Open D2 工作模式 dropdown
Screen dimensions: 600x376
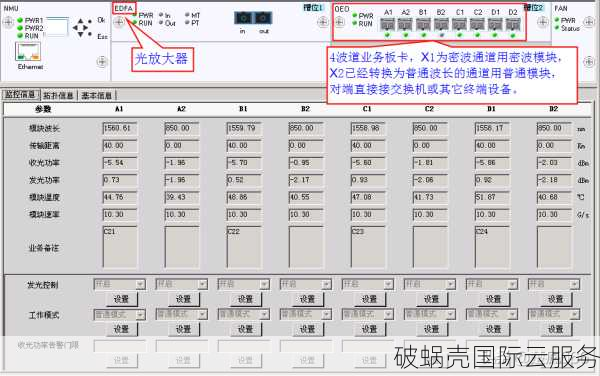pyautogui.click(x=574, y=314)
